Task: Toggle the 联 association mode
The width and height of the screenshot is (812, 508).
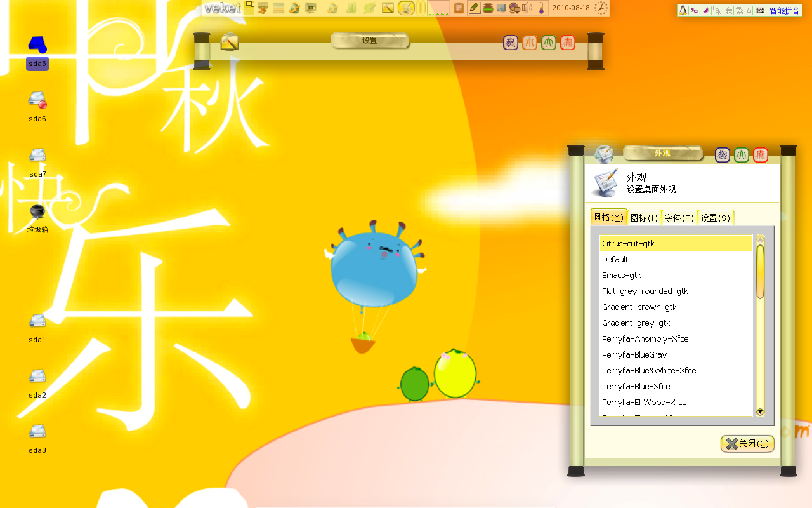Action: coord(729,10)
